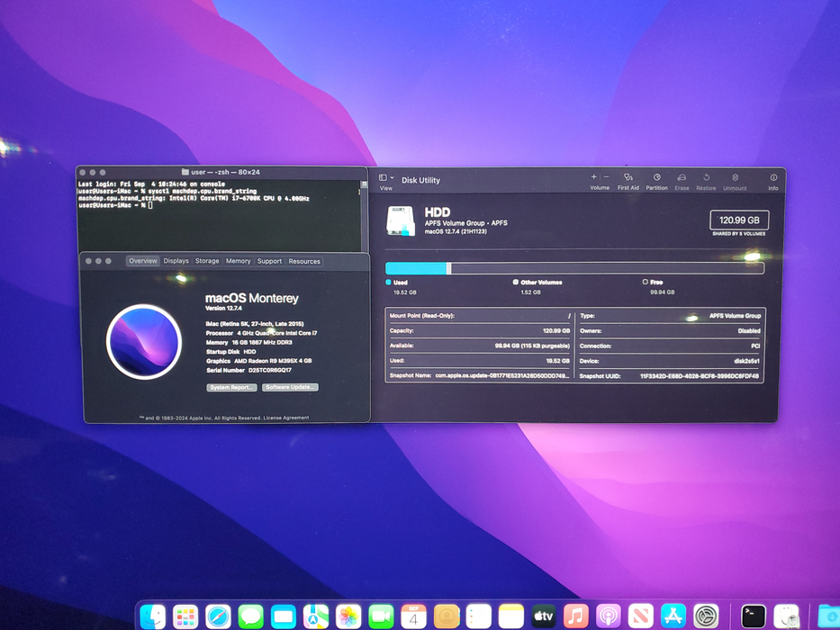Switch to the Support tab
Image resolution: width=840 pixels, height=630 pixels.
(x=269, y=261)
